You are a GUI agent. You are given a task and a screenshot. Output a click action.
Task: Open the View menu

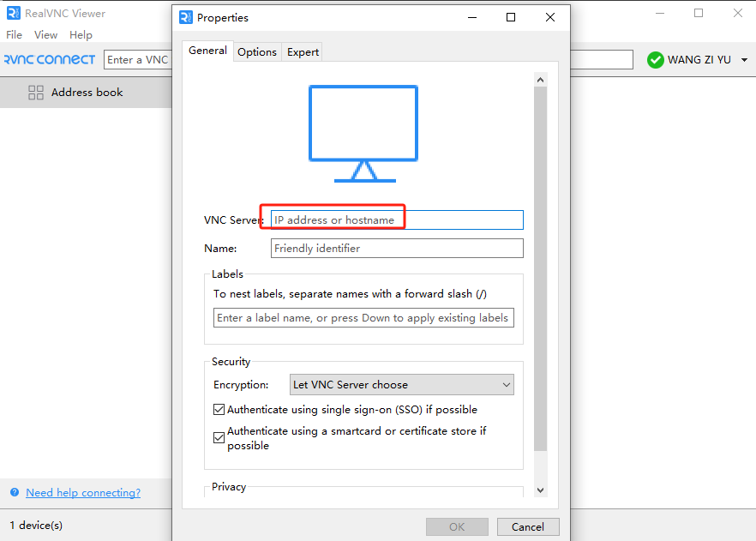45,34
